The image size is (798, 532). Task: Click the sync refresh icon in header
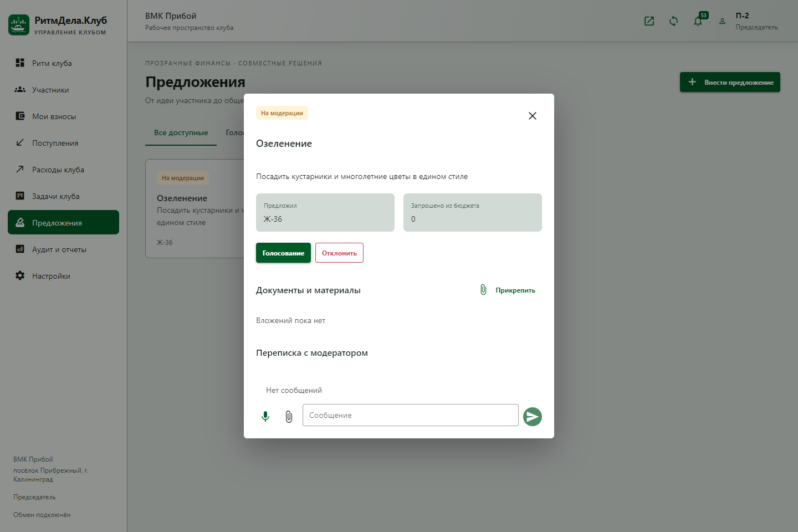coord(673,21)
